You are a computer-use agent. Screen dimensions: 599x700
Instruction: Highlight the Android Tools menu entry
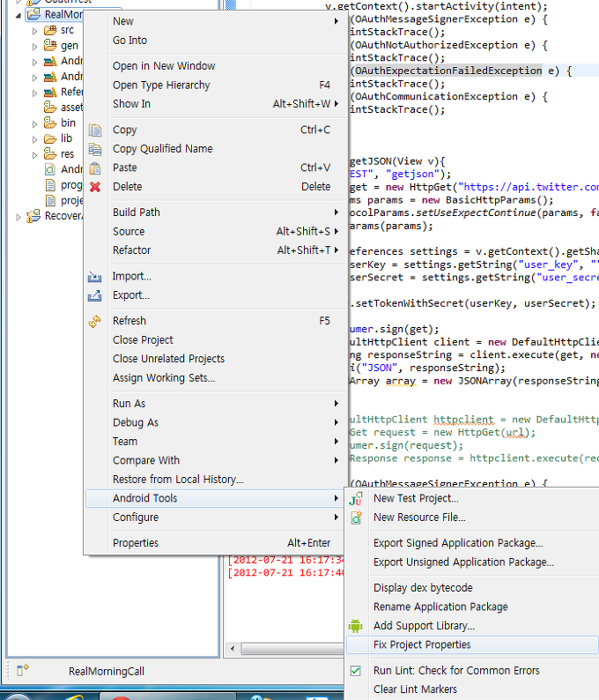[217, 498]
